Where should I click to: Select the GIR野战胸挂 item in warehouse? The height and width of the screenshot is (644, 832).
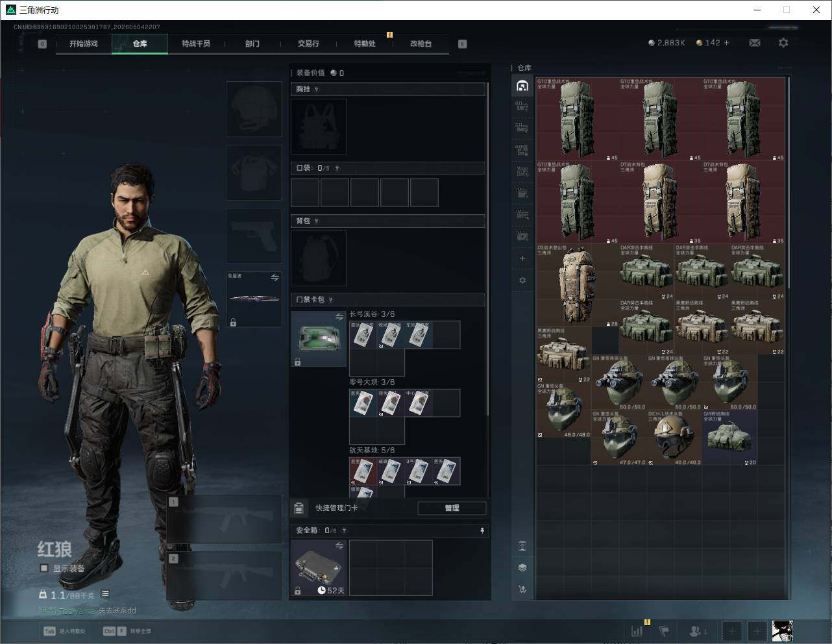tap(730, 438)
